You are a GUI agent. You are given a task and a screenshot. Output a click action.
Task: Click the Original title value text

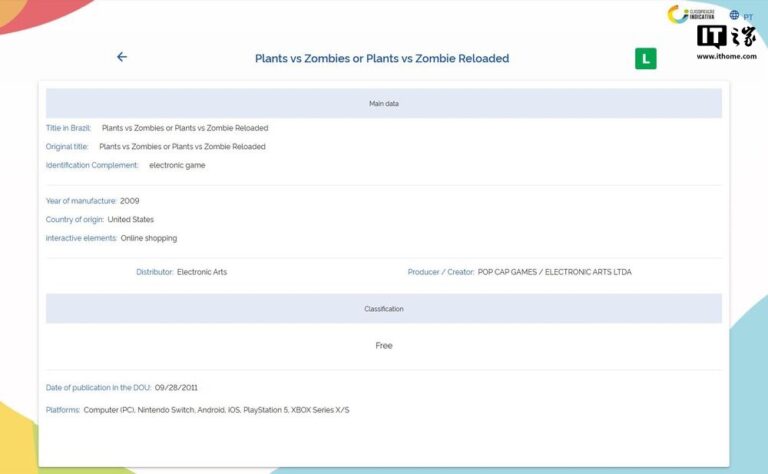[x=182, y=147]
